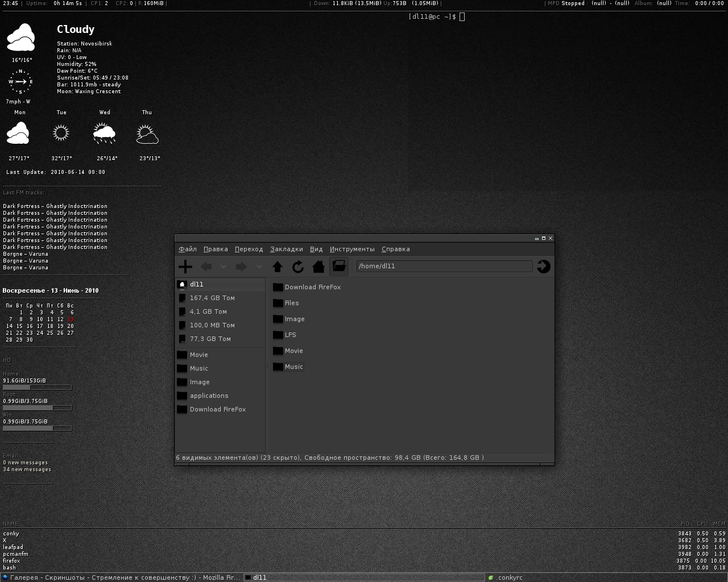728x582 pixels.
Task: Open the Movie bookmark in the sidebar
Action: coord(221,355)
